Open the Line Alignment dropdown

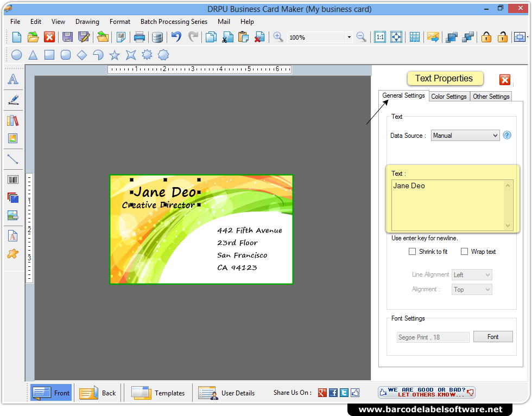[471, 274]
